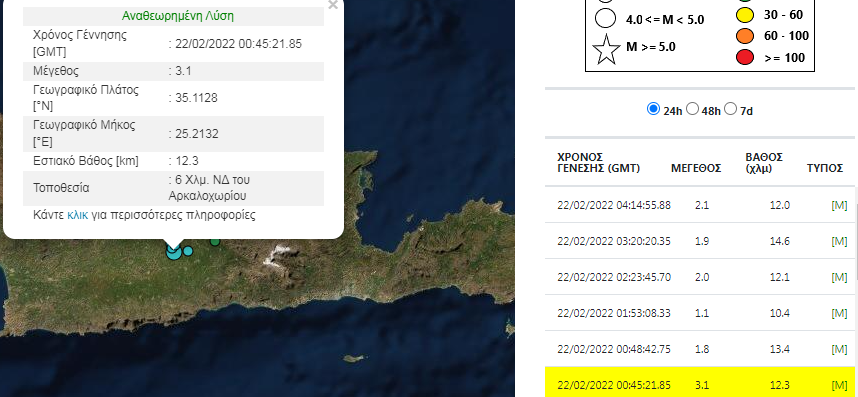This screenshot has width=858, height=397.
Task: Click the white circle for 4.0<=M<5.0
Action: point(606,18)
